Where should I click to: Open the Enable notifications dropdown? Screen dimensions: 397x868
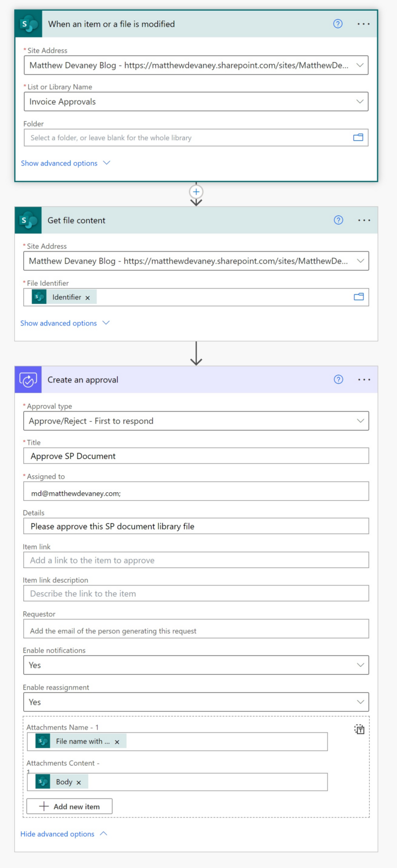[360, 665]
